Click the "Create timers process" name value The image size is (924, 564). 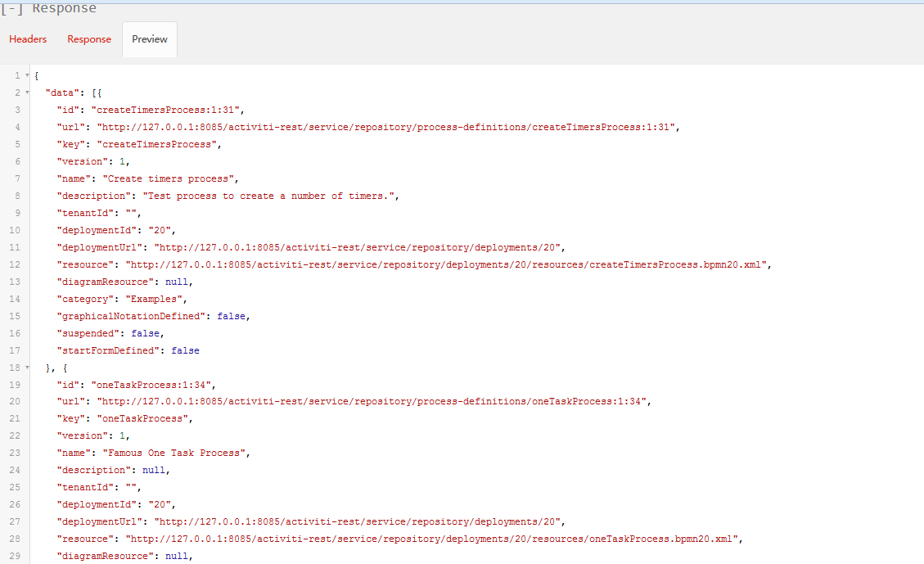point(170,178)
